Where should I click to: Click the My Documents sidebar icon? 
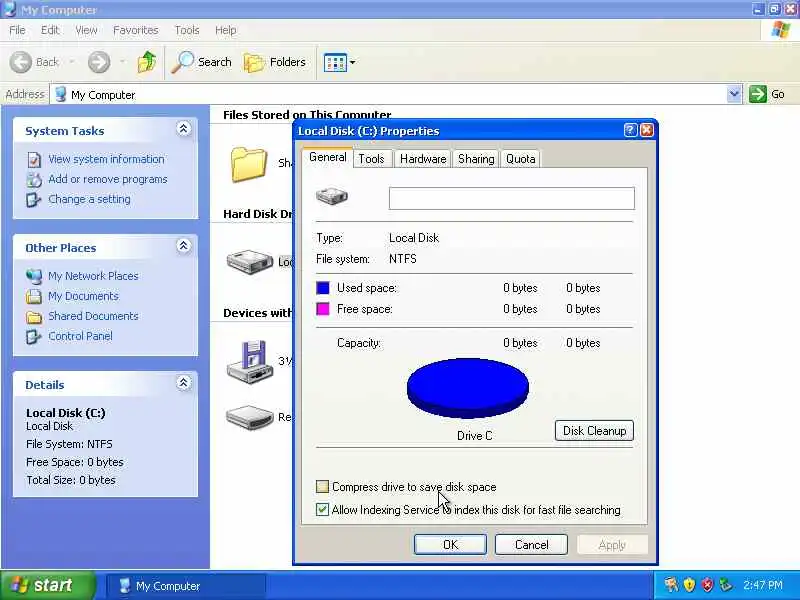pyautogui.click(x=34, y=296)
